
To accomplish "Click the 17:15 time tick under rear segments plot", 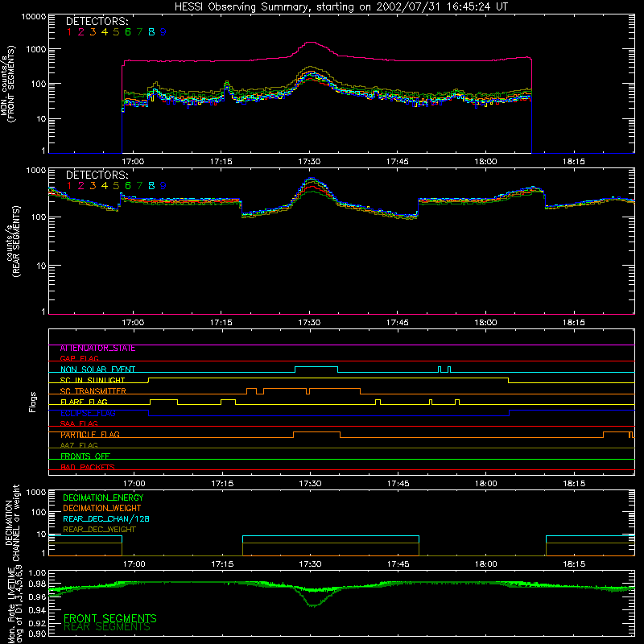I will 221,323.
